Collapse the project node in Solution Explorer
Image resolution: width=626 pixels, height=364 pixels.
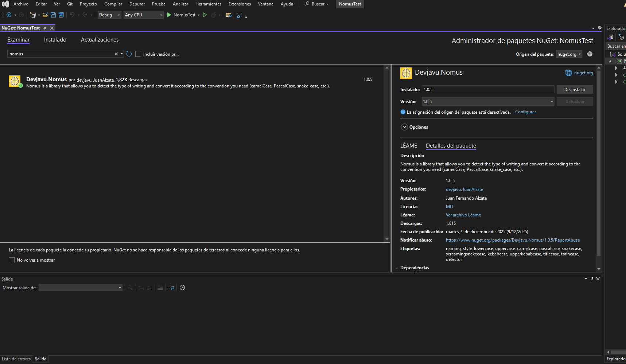click(x=610, y=61)
